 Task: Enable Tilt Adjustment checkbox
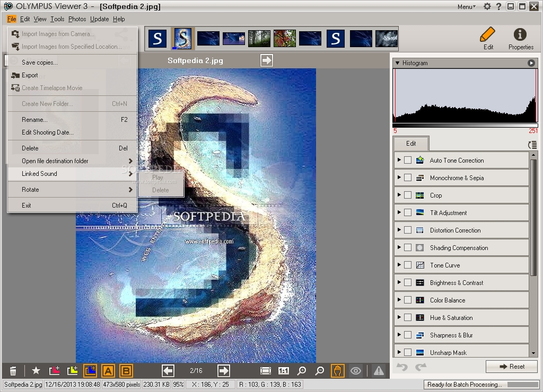click(x=408, y=212)
